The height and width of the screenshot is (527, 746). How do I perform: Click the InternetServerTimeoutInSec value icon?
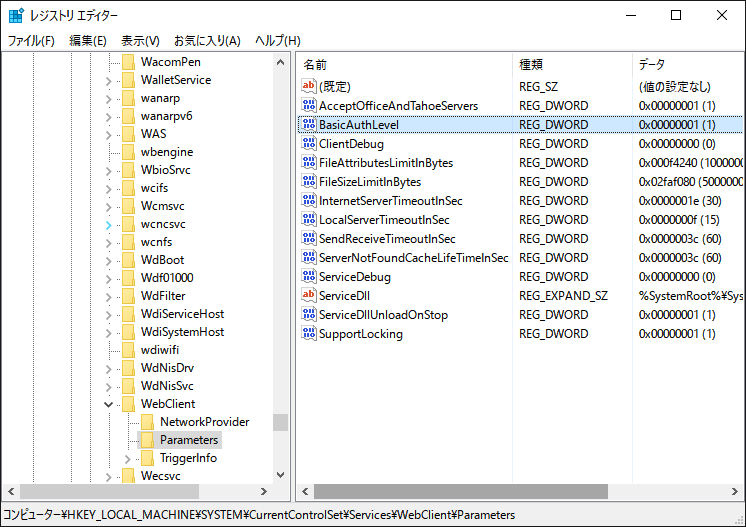(x=309, y=201)
